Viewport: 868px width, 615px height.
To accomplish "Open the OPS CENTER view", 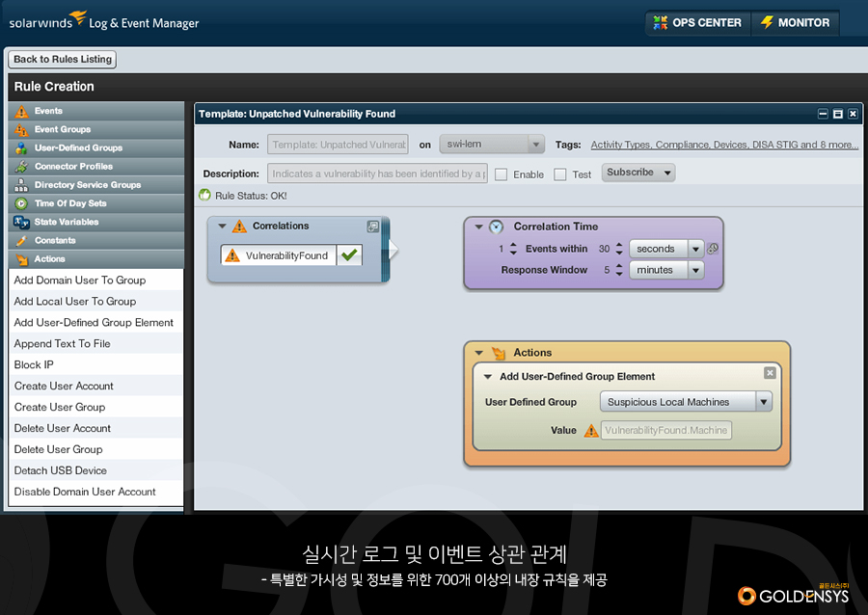I will 697,23.
